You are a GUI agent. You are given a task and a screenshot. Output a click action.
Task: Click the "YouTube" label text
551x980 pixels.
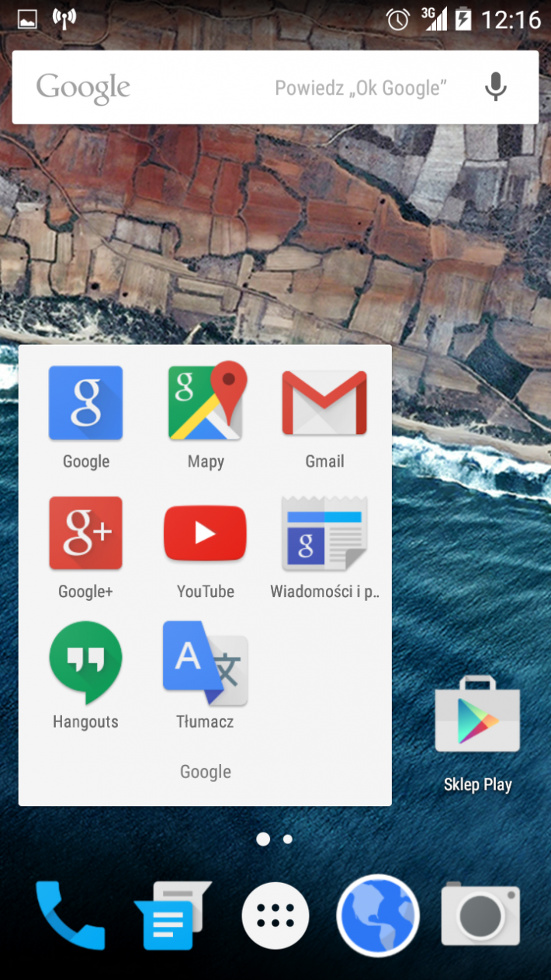tap(205, 592)
